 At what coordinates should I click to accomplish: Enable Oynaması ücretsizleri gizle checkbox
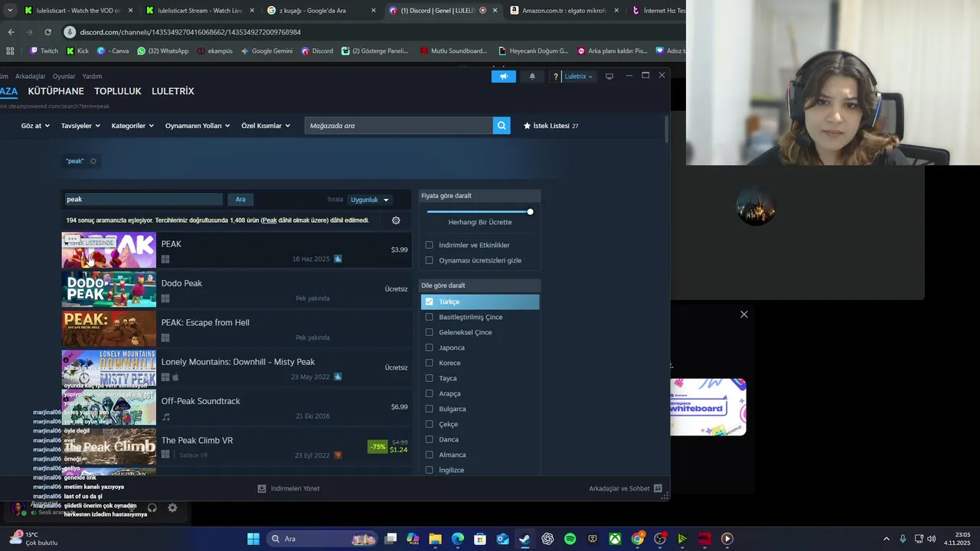click(429, 260)
